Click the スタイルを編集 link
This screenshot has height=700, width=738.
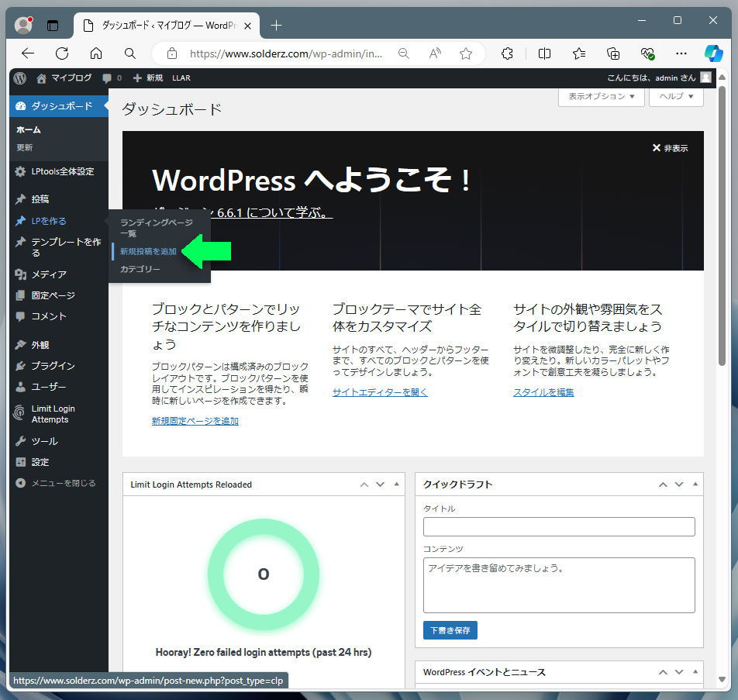click(543, 392)
